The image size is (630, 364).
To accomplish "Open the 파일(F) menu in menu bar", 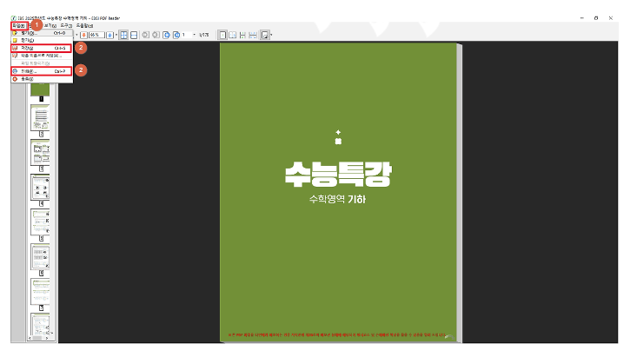I will tap(18, 26).
